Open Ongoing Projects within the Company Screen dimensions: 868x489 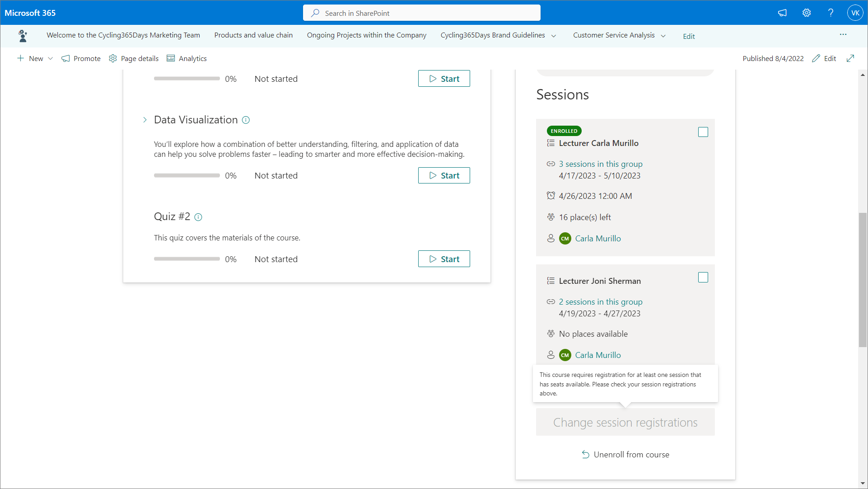[x=366, y=35]
